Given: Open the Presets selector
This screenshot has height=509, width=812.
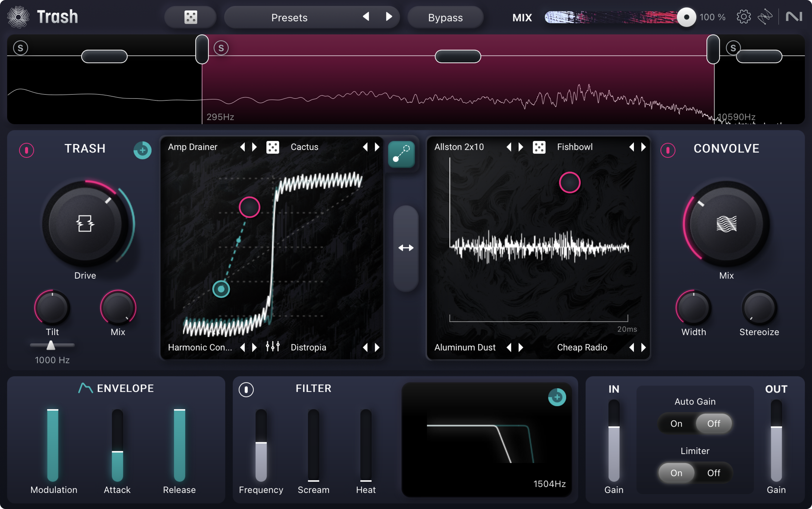Looking at the screenshot, I should click(x=289, y=17).
